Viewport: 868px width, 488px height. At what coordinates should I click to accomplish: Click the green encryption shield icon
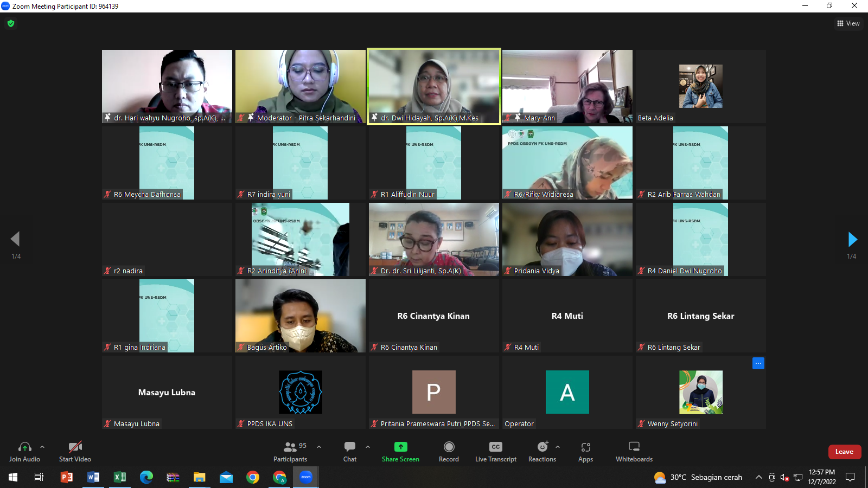(x=11, y=23)
